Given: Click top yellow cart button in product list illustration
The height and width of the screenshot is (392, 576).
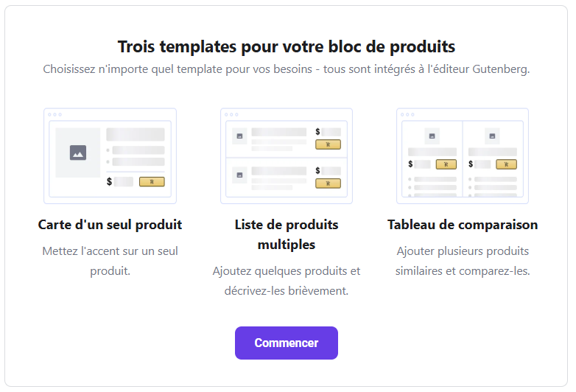Looking at the screenshot, I should click(x=328, y=144).
